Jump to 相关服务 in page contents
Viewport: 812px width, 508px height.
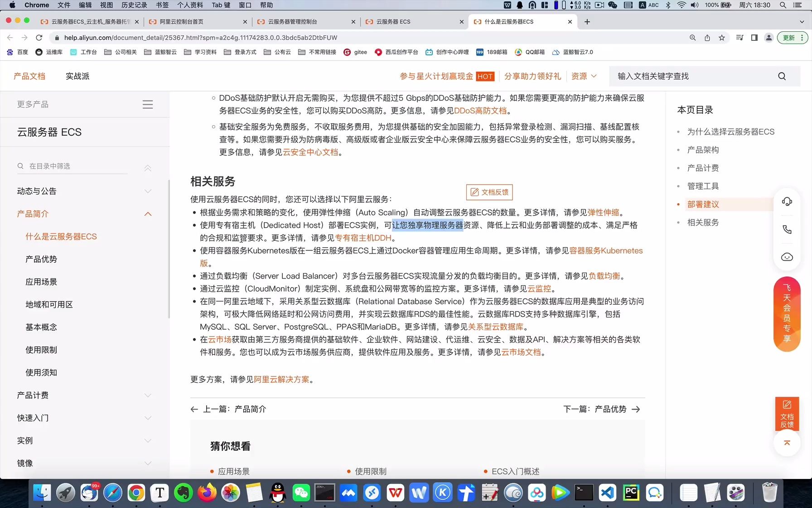[703, 222]
